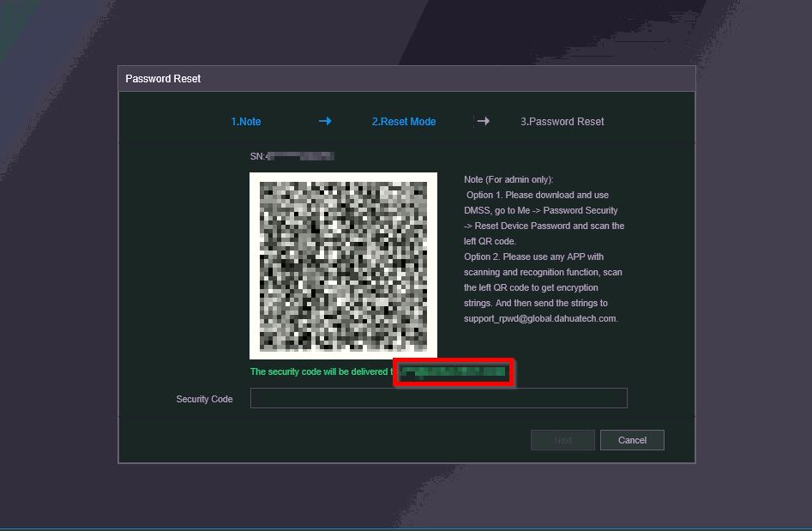Cancel the password reset dialog
The width and height of the screenshot is (812, 531).
[x=632, y=440]
